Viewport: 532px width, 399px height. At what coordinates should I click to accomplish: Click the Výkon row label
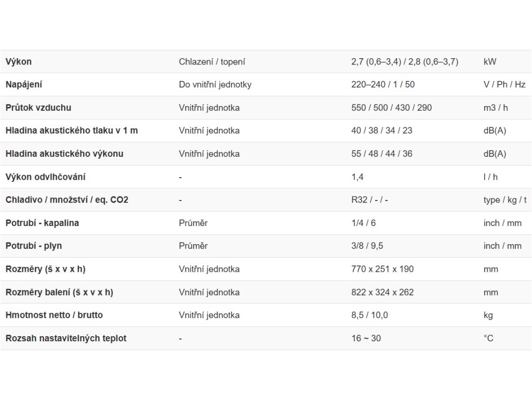[19, 62]
